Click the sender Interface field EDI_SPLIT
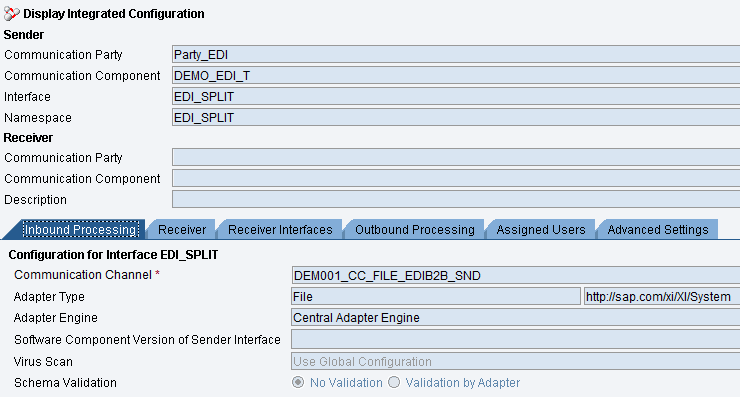Viewport: 740px width, 397px height. pos(456,97)
